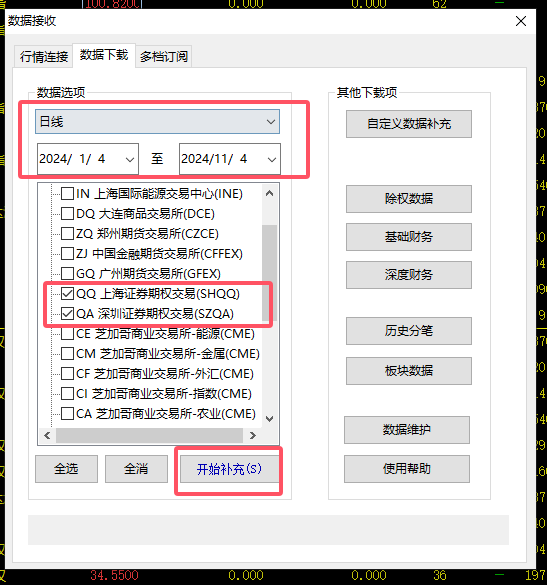Open the start date 2024/1/4 picker
This screenshot has height=585, width=547.
[129, 159]
